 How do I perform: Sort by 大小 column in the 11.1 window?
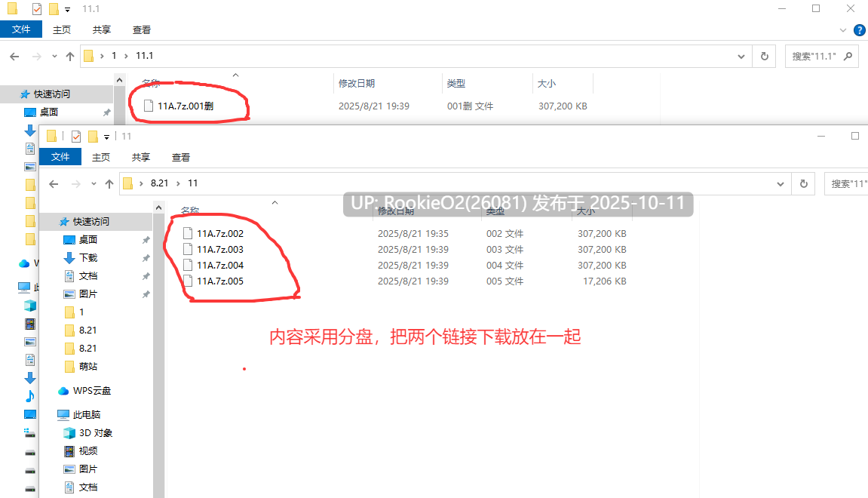coord(547,83)
